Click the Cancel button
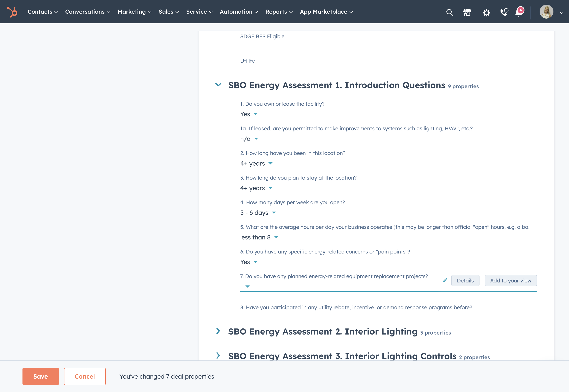 coord(85,376)
